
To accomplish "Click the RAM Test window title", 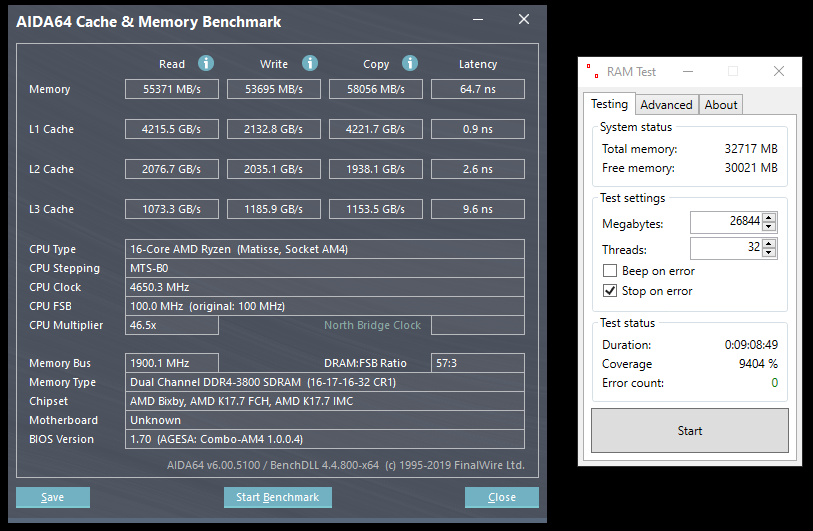I will (631, 72).
